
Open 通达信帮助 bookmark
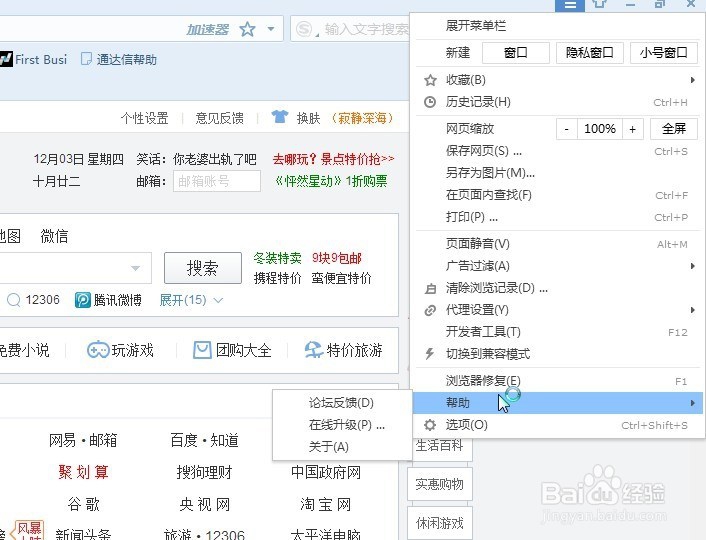point(119,59)
